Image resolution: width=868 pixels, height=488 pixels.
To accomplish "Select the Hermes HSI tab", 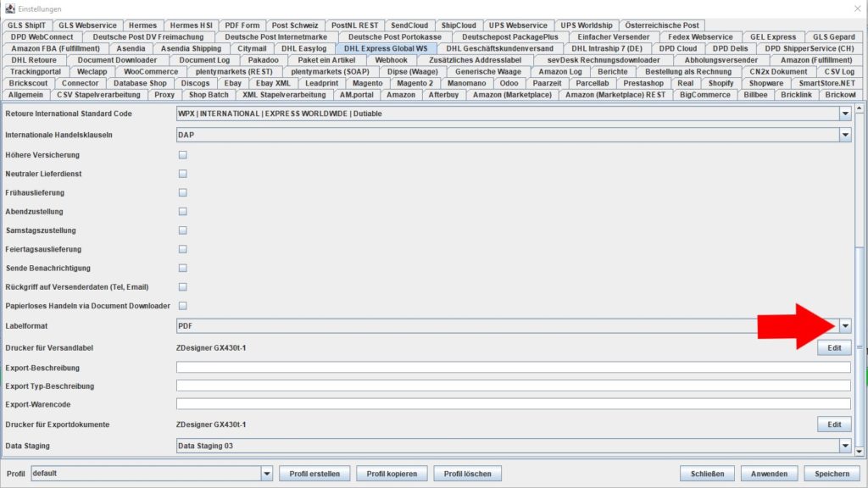I will click(191, 25).
